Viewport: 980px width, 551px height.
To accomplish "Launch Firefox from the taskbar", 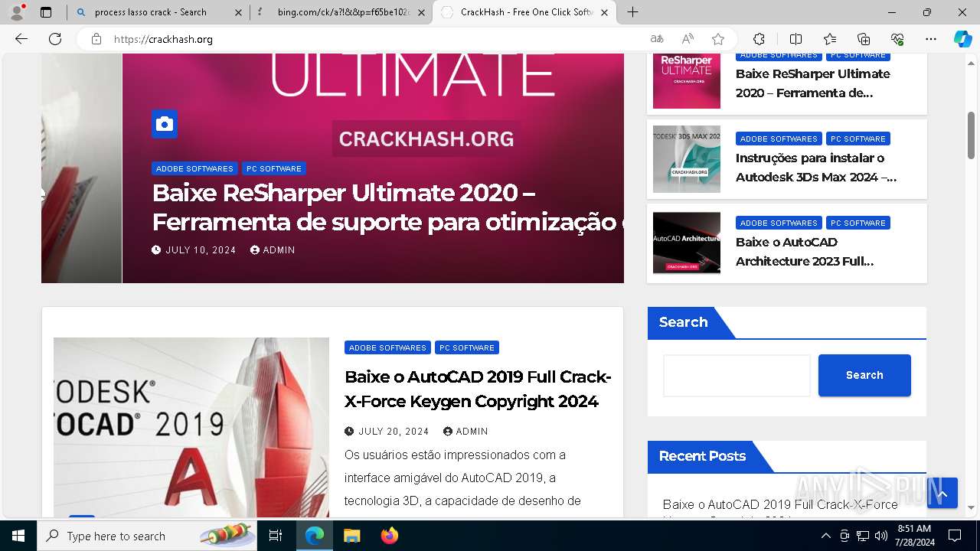I will coord(389,536).
